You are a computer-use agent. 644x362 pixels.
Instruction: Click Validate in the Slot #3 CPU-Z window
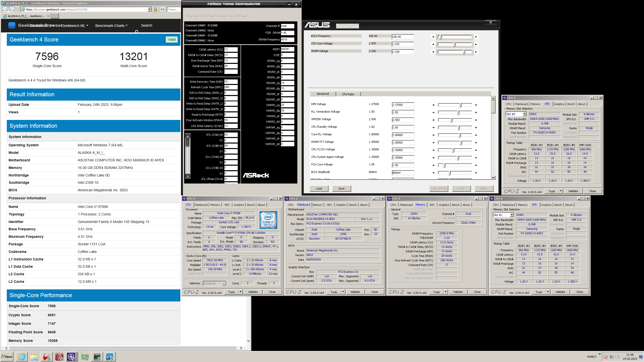coord(573,191)
